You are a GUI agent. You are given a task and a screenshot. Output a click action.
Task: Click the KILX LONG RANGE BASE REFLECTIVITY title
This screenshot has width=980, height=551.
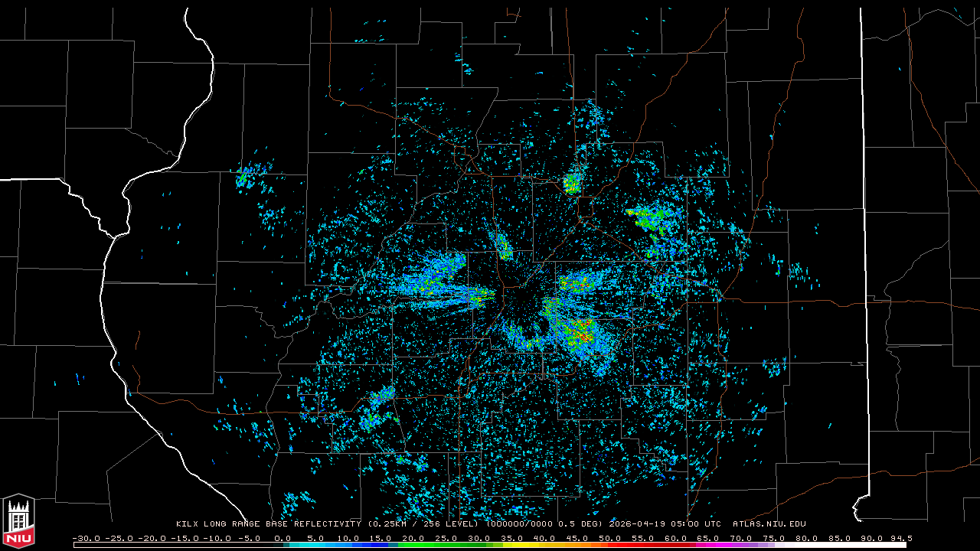[x=268, y=524]
